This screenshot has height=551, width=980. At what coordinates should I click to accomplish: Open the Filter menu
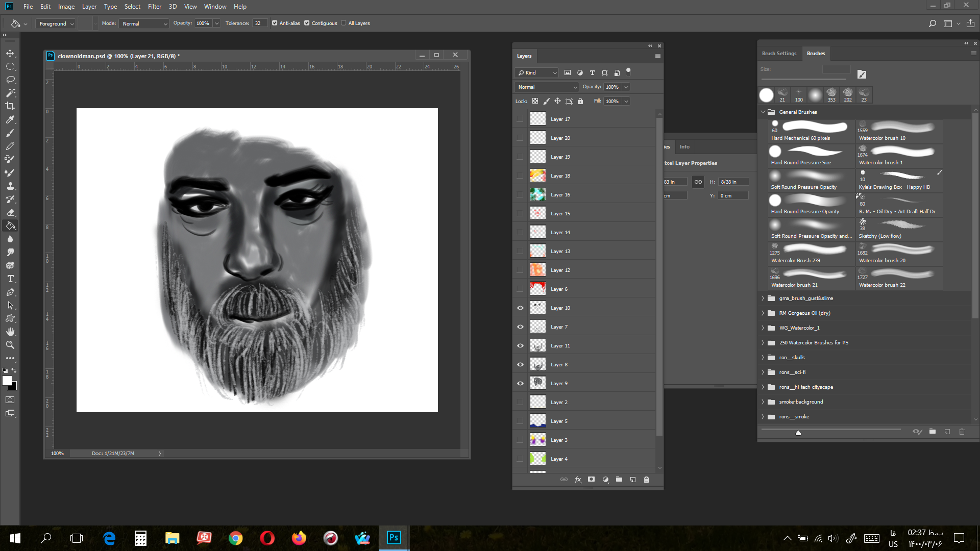coord(155,7)
